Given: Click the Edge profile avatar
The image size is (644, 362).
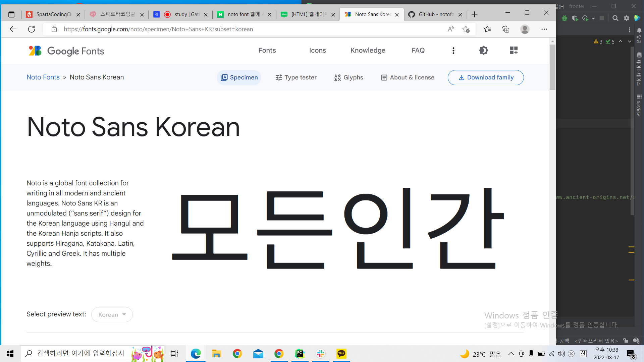Looking at the screenshot, I should pos(525,29).
